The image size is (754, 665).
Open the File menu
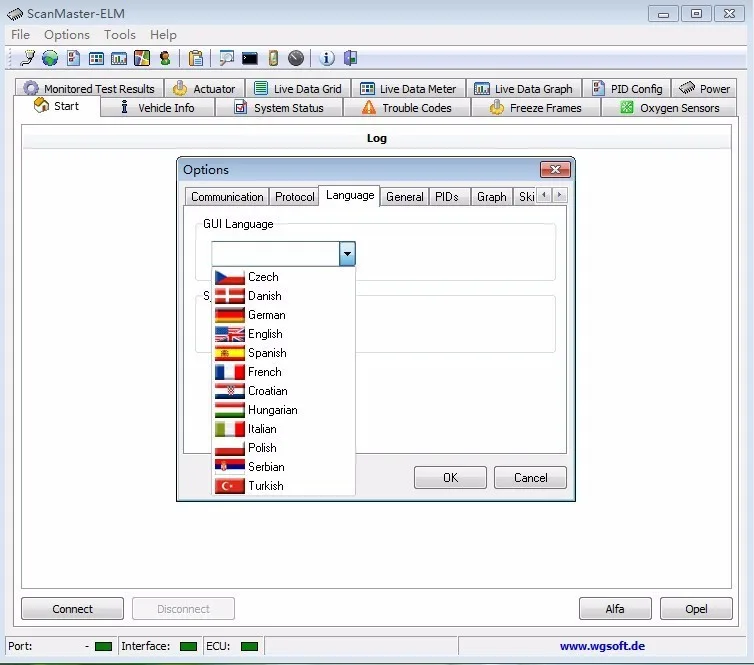20,35
